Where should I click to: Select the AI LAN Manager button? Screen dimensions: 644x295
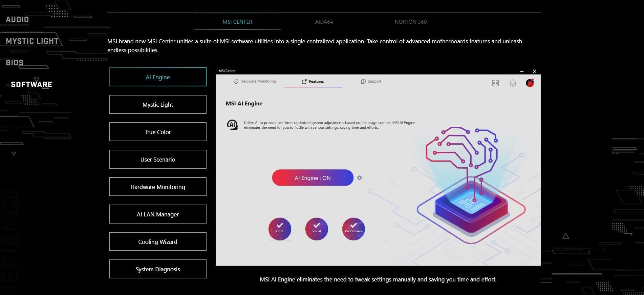[x=157, y=214]
